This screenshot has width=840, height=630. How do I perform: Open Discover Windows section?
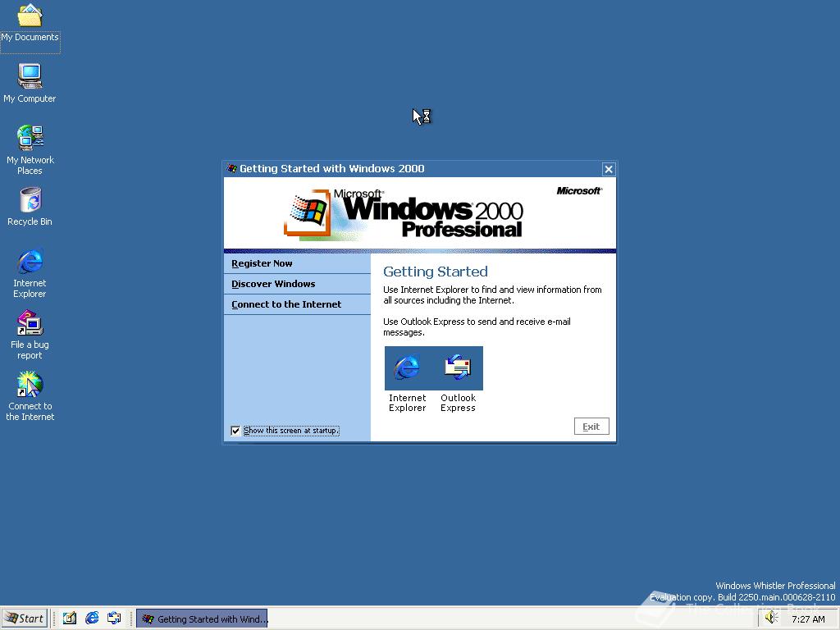tap(297, 284)
